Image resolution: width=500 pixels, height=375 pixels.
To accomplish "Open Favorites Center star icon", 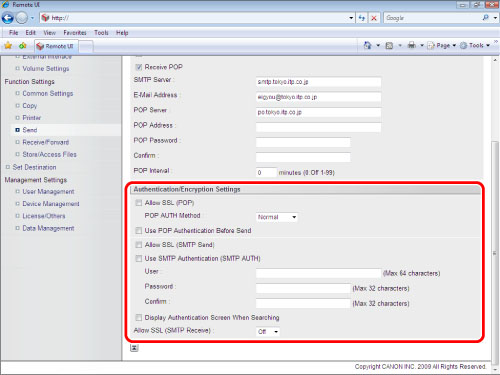I will tap(8, 46).
